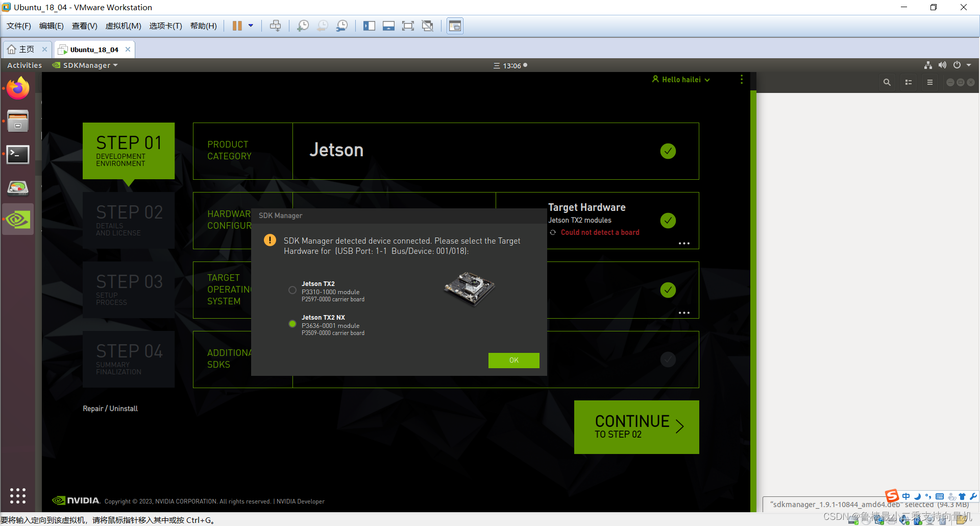Open the Hello hailei account dropdown
The image size is (980, 526).
(x=681, y=80)
